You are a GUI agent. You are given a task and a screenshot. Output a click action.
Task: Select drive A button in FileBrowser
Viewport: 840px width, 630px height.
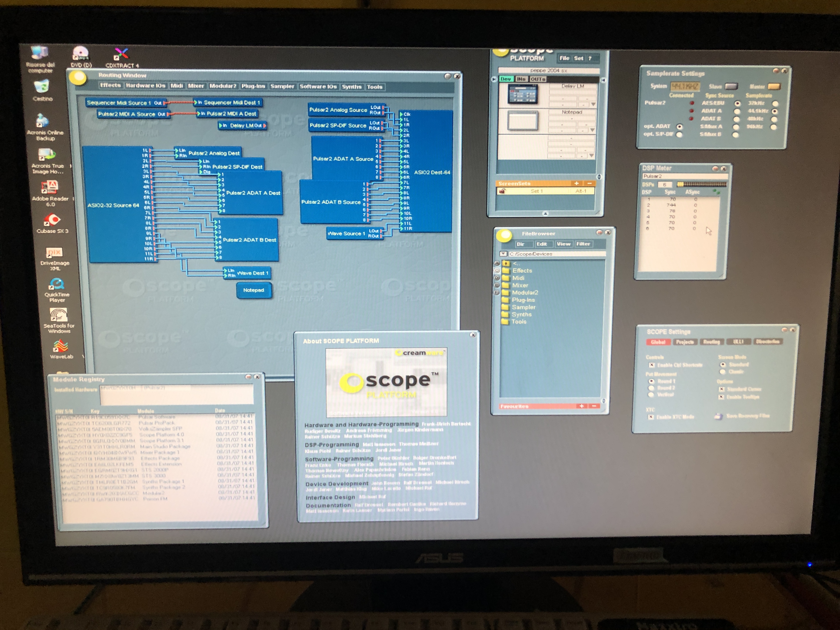pyautogui.click(x=497, y=263)
